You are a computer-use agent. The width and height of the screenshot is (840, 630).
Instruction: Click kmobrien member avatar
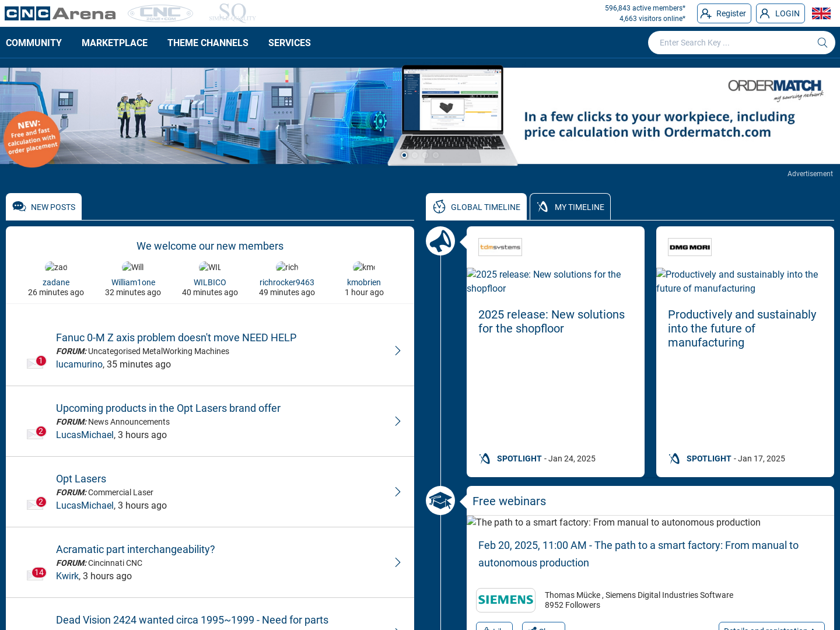coord(364,267)
